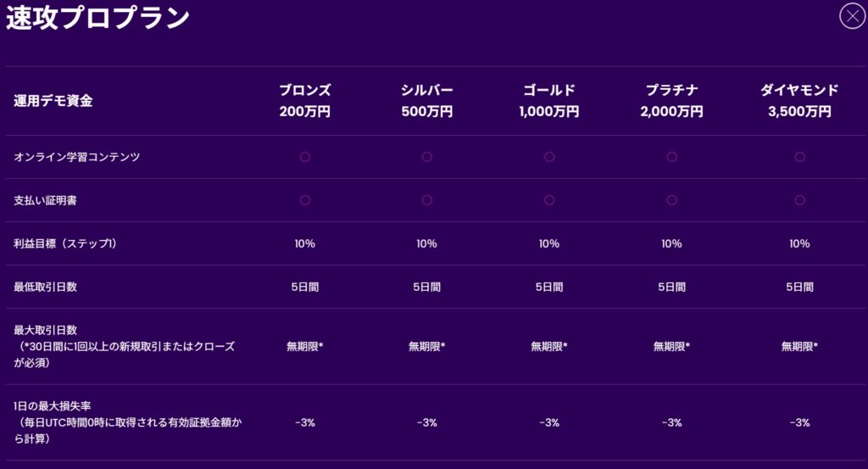
Task: Click シルバー circle in オンライン学習コンテンツ row
Action: (427, 157)
